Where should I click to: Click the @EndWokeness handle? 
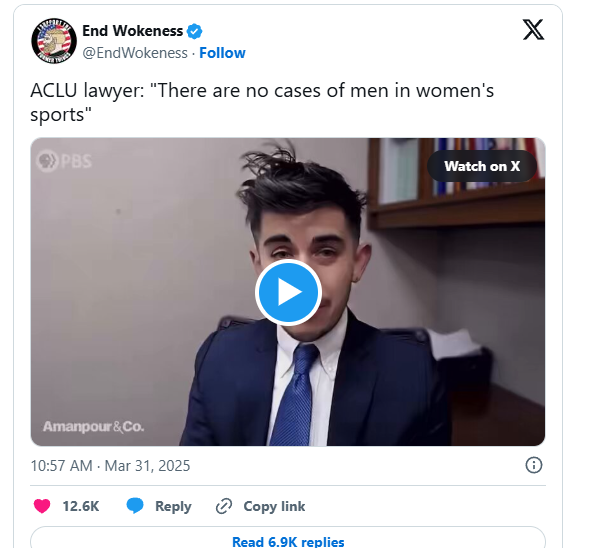click(135, 53)
